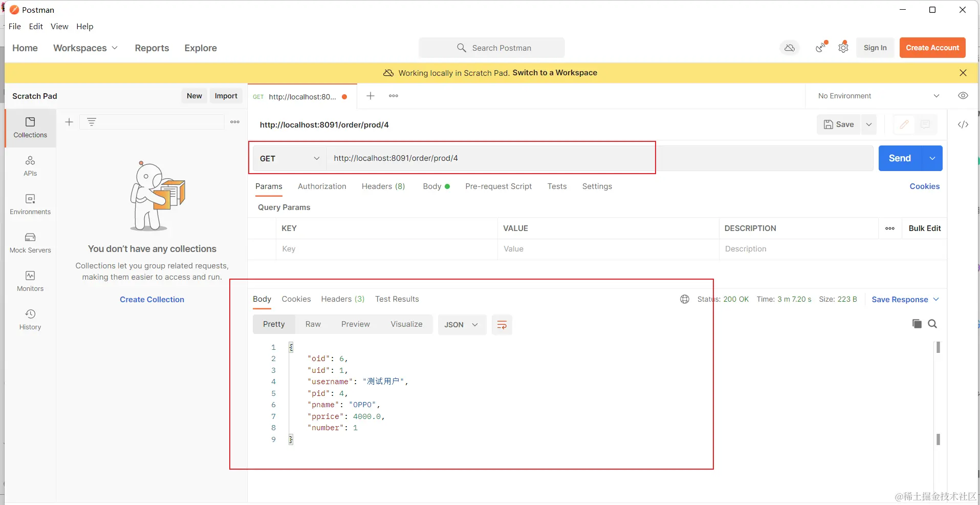980x505 pixels.
Task: Toggle line wrap in the response
Action: 502,325
